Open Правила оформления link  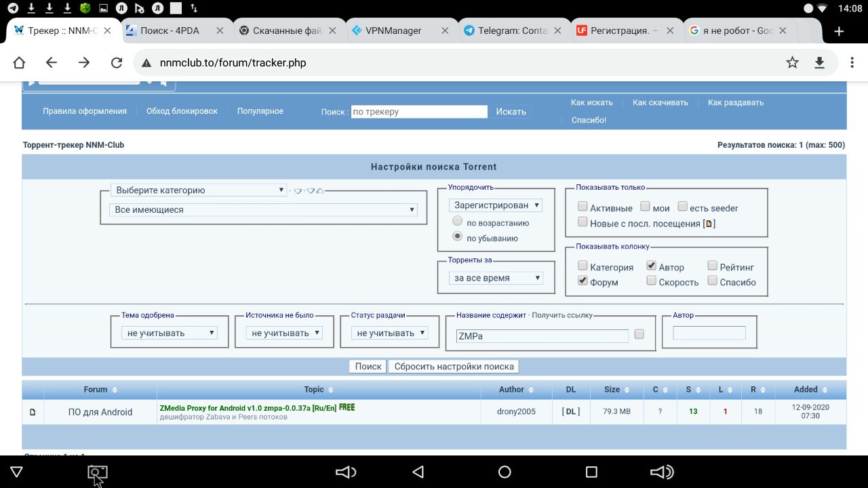pyautogui.click(x=85, y=111)
